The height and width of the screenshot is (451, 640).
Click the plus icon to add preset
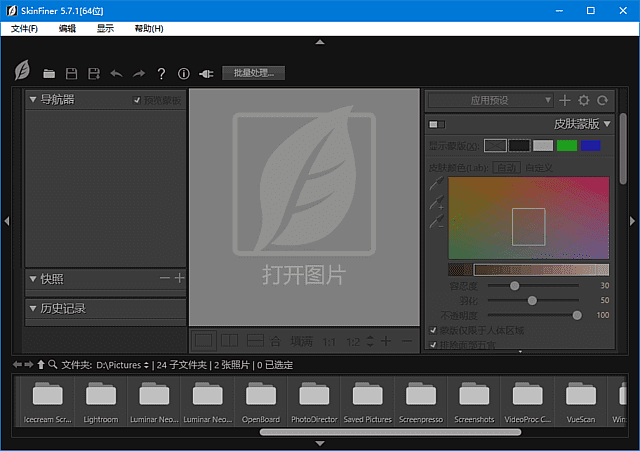point(565,100)
